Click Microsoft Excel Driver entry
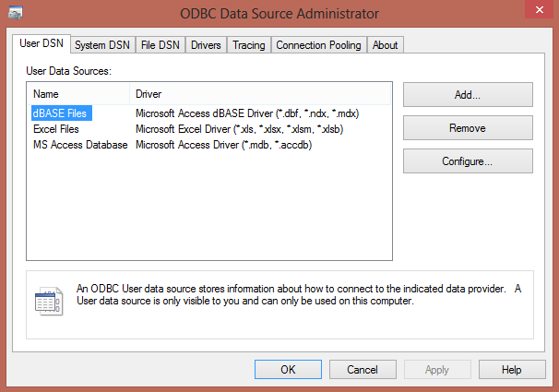The image size is (559, 392). [x=239, y=129]
